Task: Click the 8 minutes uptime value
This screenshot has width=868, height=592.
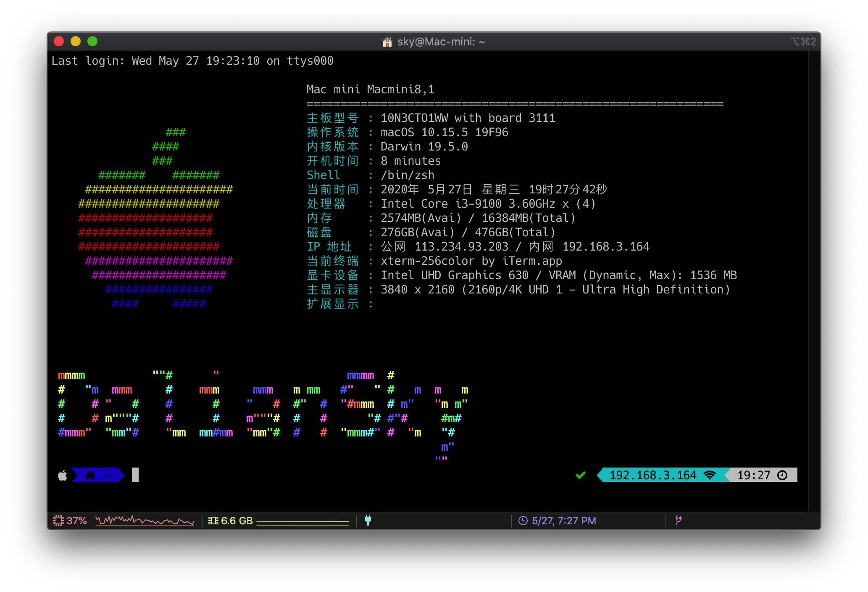Action: (411, 161)
